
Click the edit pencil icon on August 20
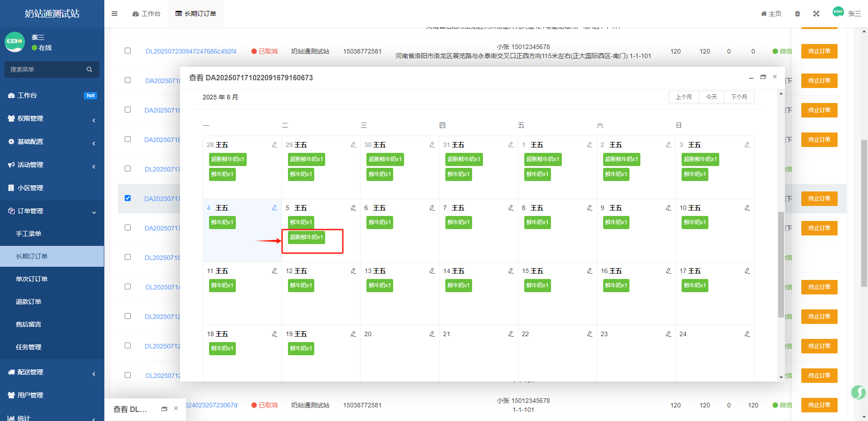432,334
